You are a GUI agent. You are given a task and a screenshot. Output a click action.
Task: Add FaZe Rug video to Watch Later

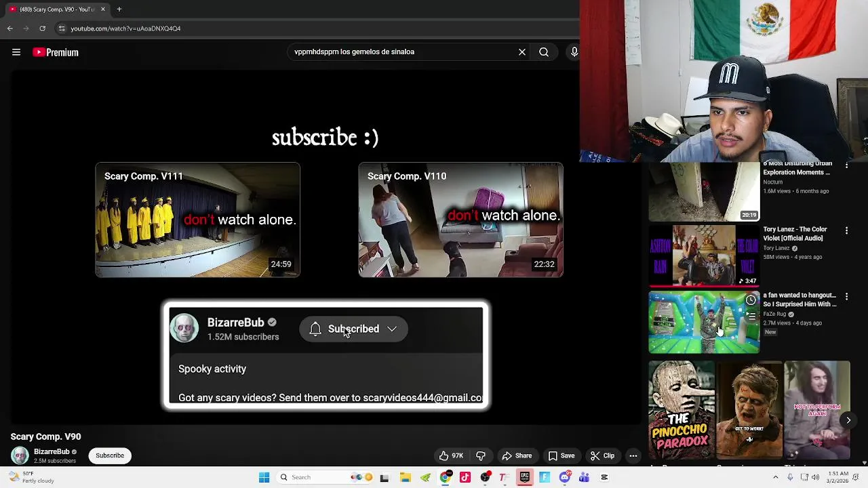coord(751,300)
